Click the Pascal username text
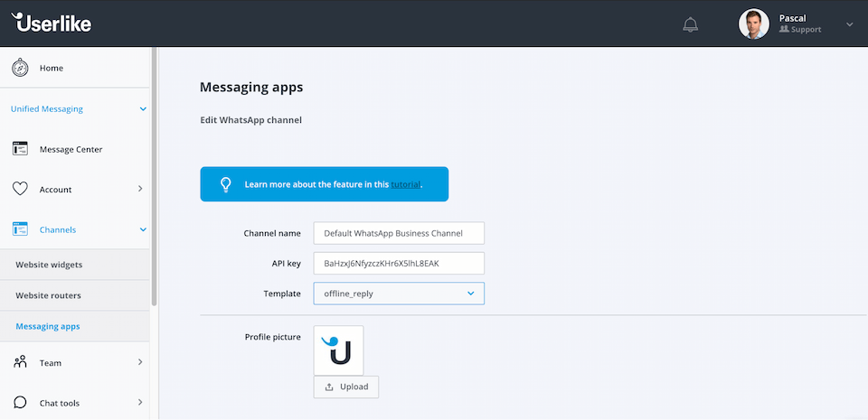 (x=792, y=18)
